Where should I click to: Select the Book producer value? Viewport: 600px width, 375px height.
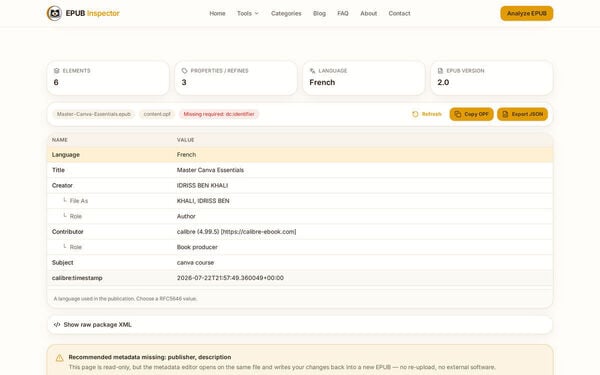click(x=197, y=247)
